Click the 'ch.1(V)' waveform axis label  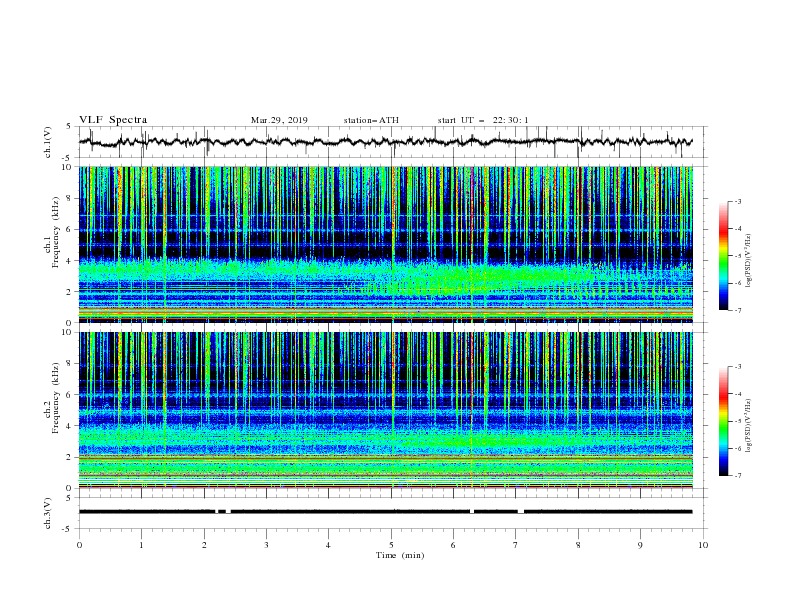(48, 142)
